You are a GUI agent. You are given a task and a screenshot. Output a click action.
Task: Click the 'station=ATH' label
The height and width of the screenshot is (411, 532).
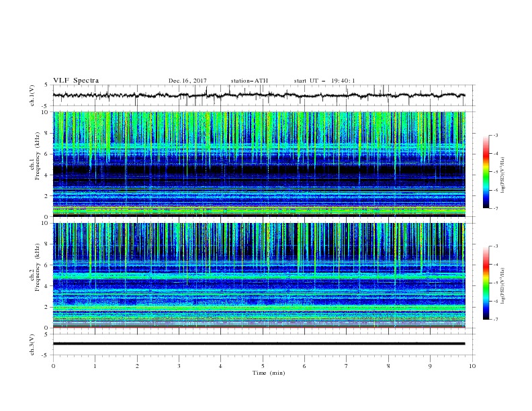(249, 81)
